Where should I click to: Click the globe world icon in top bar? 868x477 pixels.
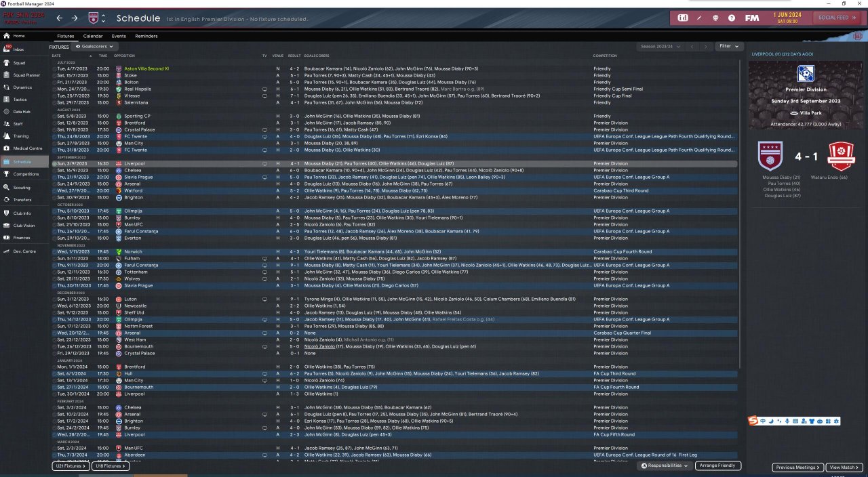click(716, 18)
